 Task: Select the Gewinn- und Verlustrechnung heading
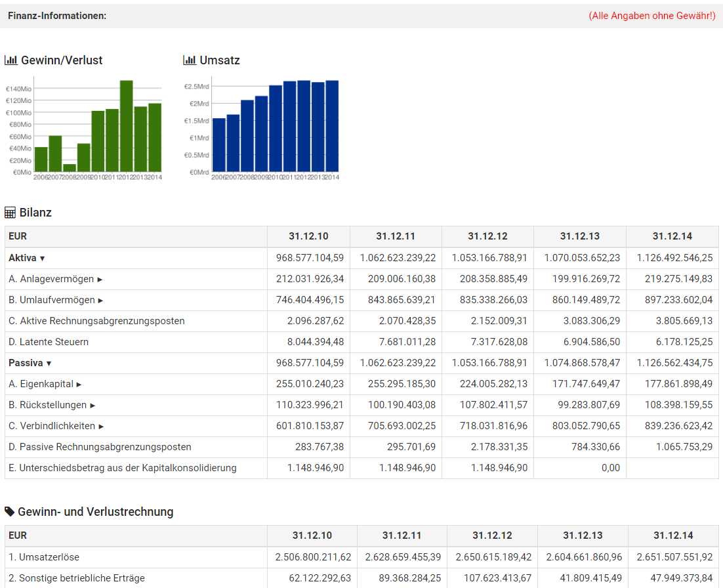click(96, 512)
